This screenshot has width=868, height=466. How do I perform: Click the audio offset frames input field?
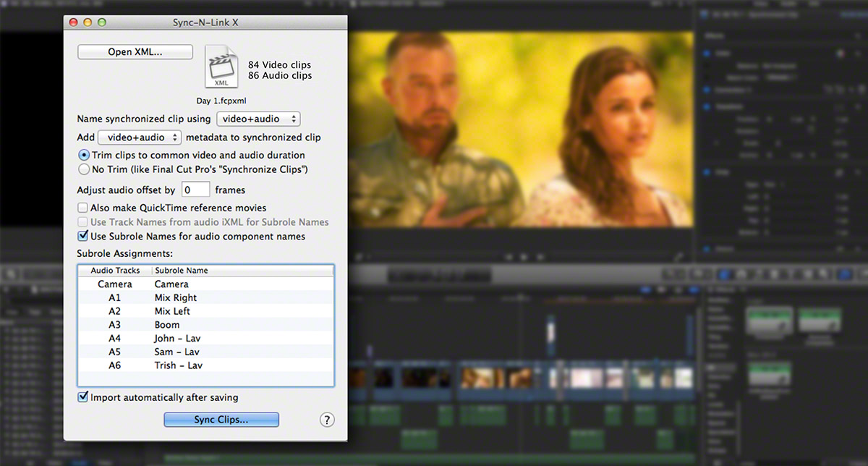coord(195,190)
